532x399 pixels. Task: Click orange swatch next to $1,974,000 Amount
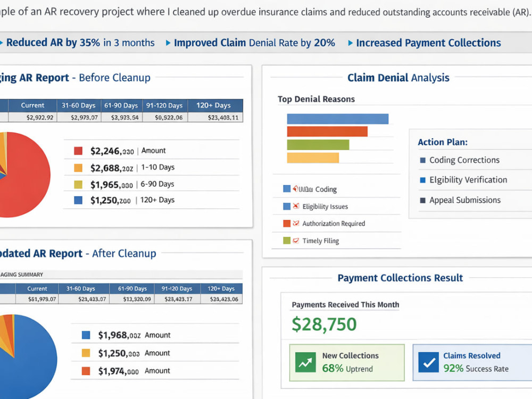[86, 371]
